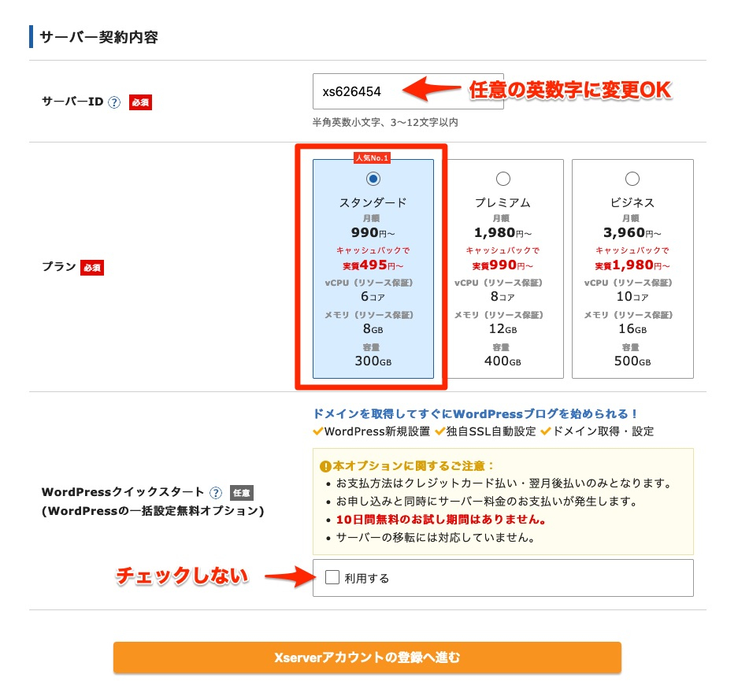738x700 pixels.
Task: Click the 1,980円~ monthly price in プレミアム
Action: pyautogui.click(x=503, y=233)
